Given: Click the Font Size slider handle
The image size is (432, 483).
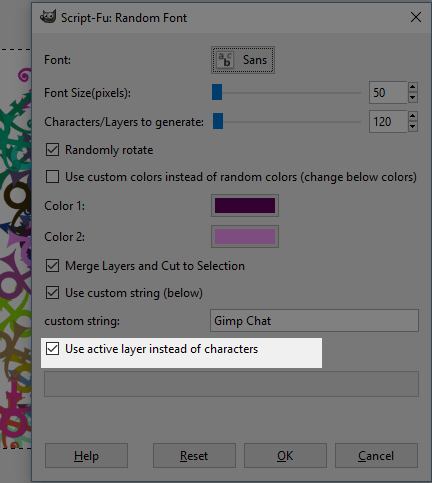Looking at the screenshot, I should pyautogui.click(x=217, y=92).
